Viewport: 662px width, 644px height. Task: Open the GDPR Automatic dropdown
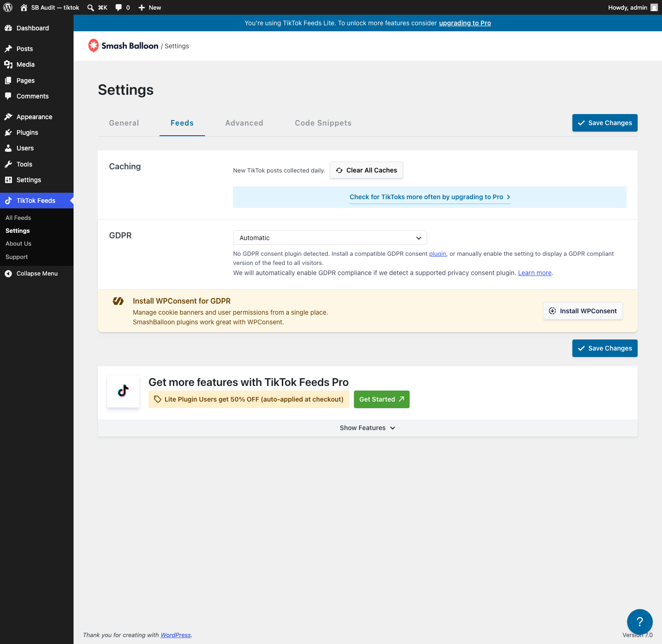pos(330,238)
